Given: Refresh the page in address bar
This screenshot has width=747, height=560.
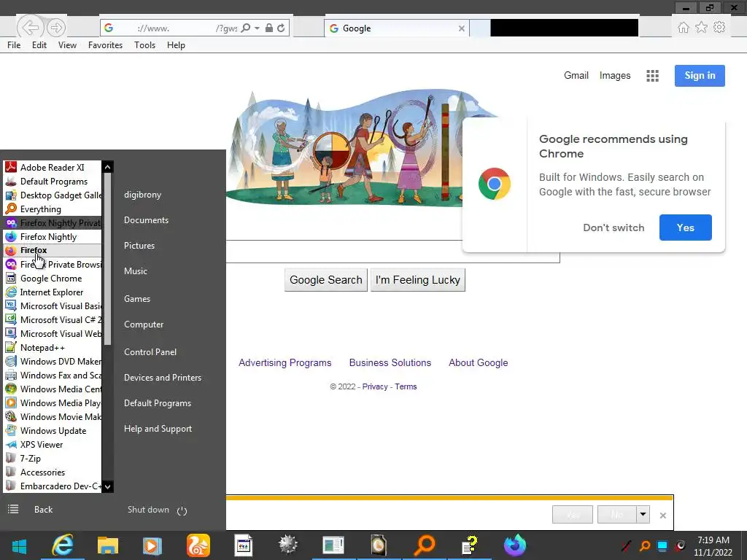Looking at the screenshot, I should [x=281, y=28].
